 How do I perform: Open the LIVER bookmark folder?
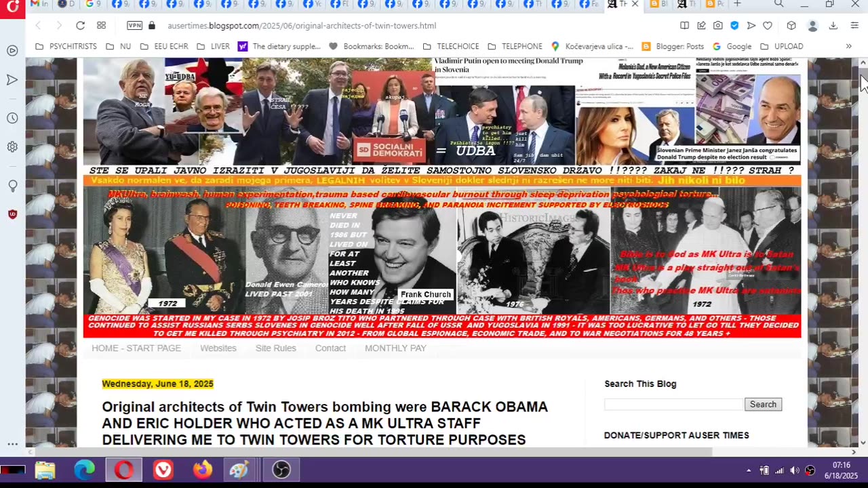pos(213,46)
